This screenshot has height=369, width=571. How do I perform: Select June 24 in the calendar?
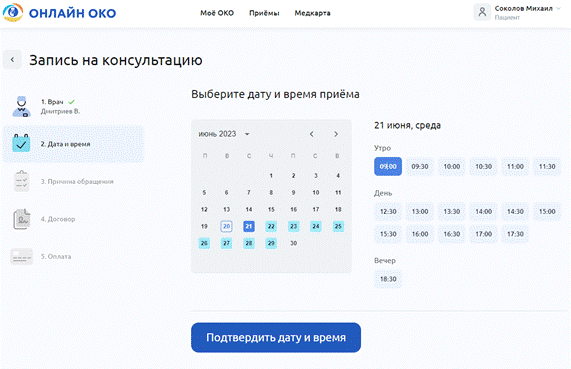pos(316,226)
